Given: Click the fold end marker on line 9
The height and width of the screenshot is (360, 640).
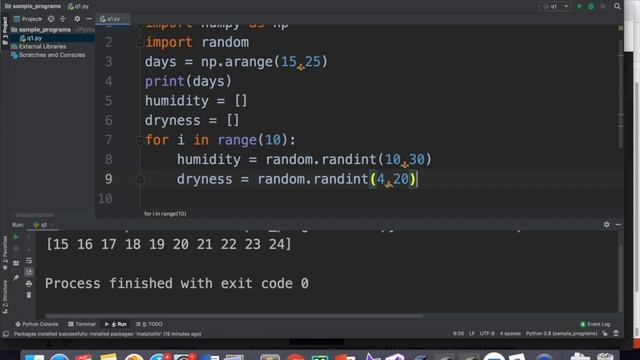Looking at the screenshot, I should coord(140,180).
